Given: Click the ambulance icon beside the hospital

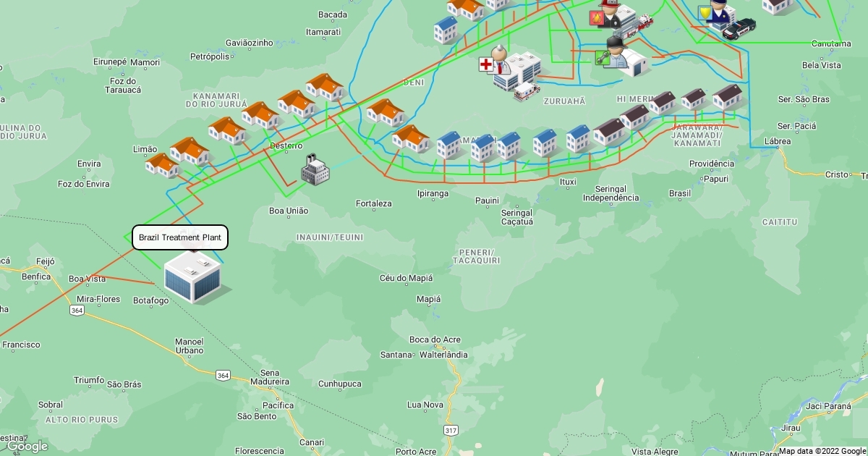Looking at the screenshot, I should tap(526, 91).
